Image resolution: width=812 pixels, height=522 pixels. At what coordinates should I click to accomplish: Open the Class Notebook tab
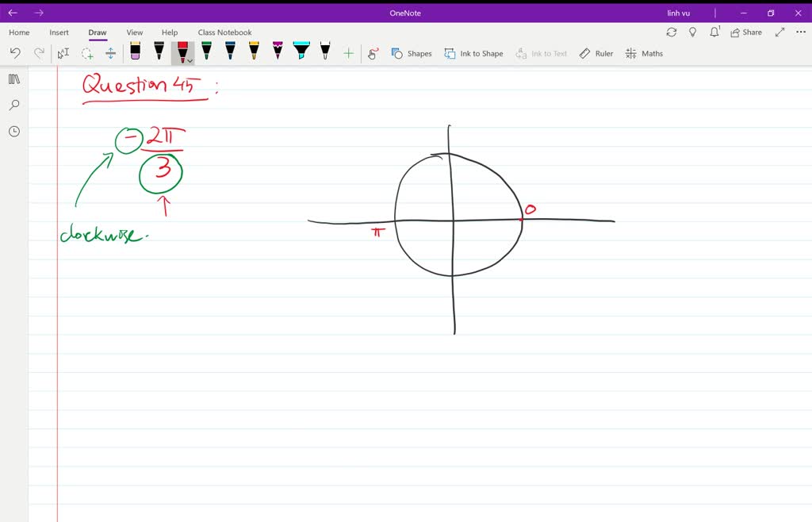click(x=224, y=32)
